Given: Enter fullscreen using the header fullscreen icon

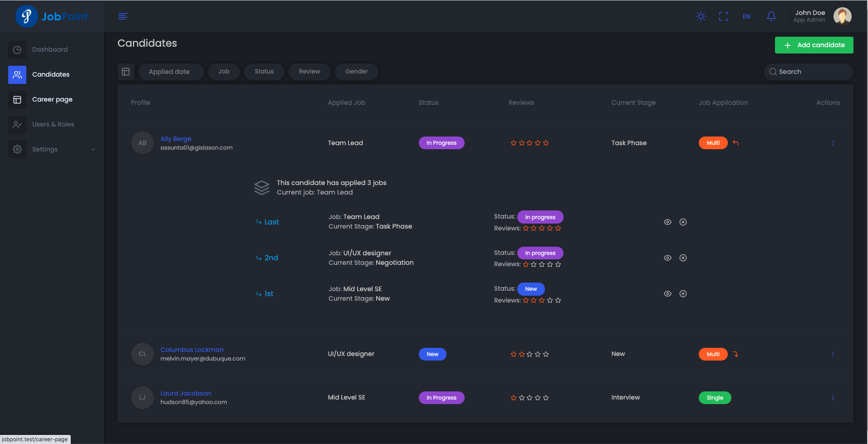Looking at the screenshot, I should click(x=723, y=16).
